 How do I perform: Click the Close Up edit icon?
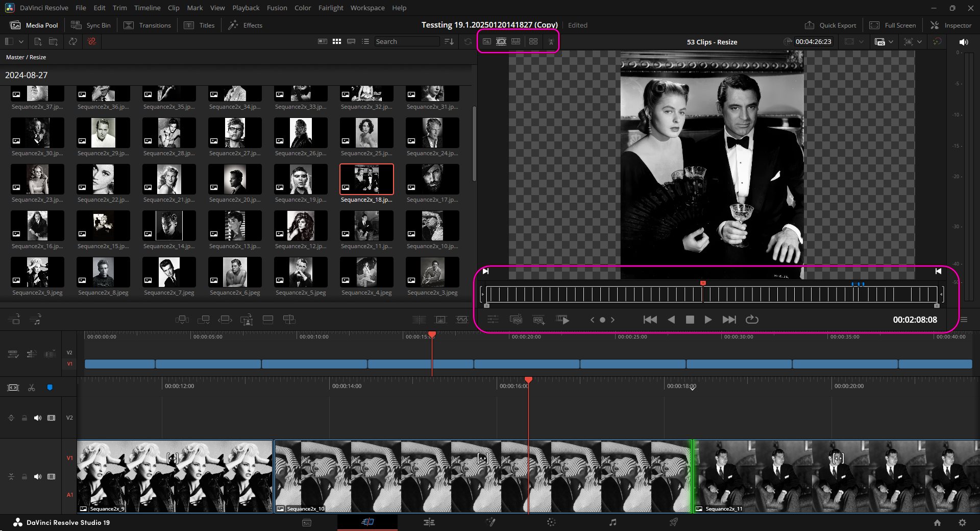[x=247, y=320]
